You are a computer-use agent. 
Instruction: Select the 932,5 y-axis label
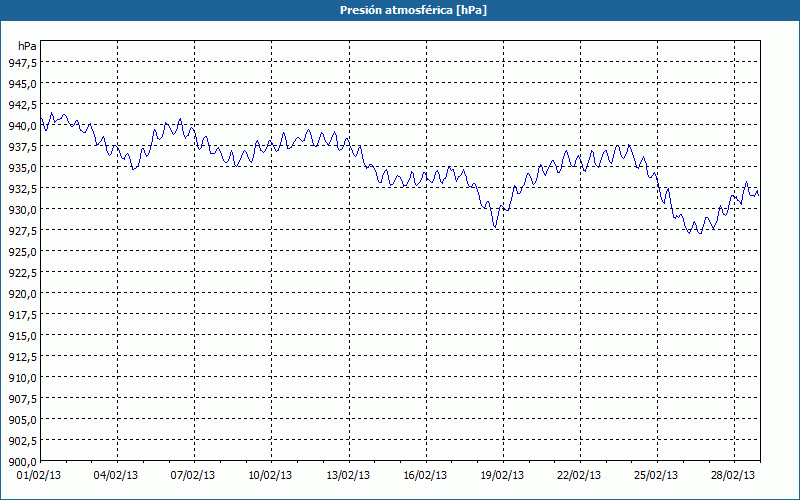click(22, 188)
